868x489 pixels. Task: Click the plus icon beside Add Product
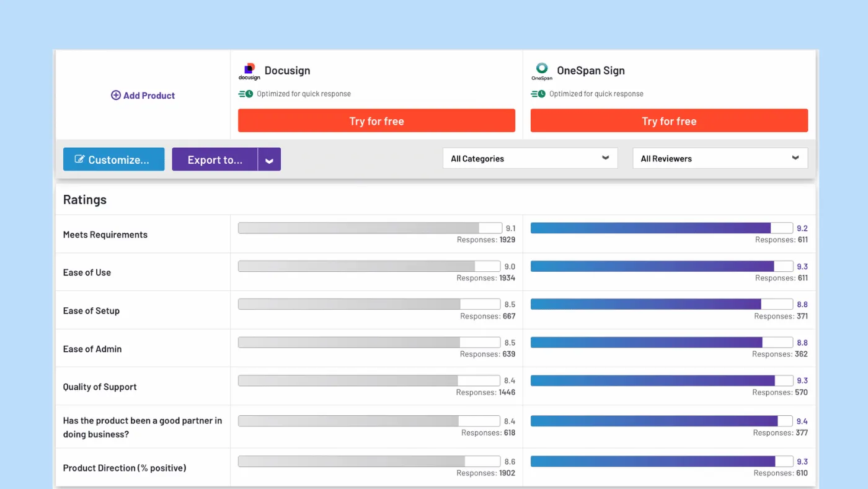coord(116,95)
